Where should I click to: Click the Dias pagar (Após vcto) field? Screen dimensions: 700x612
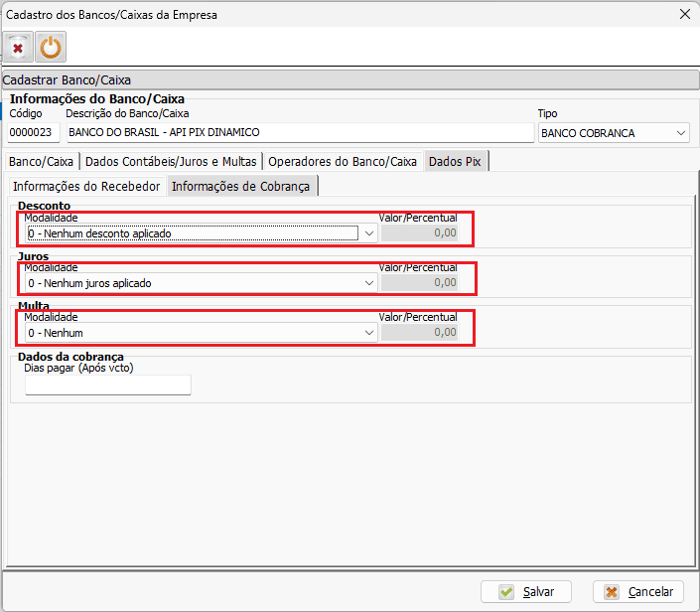(x=108, y=384)
